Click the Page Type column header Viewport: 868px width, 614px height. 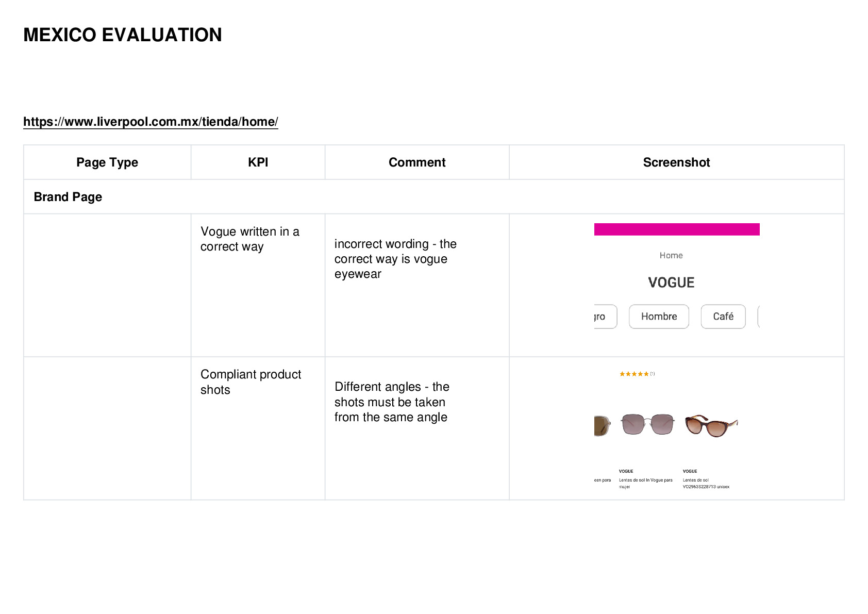pyautogui.click(x=107, y=162)
